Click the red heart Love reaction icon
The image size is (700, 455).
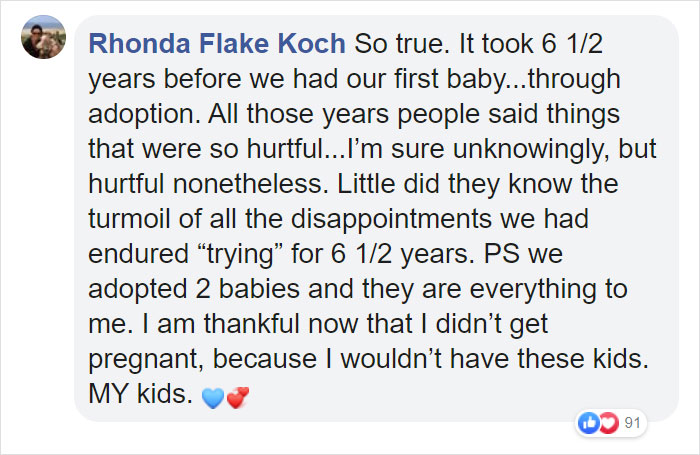[609, 422]
